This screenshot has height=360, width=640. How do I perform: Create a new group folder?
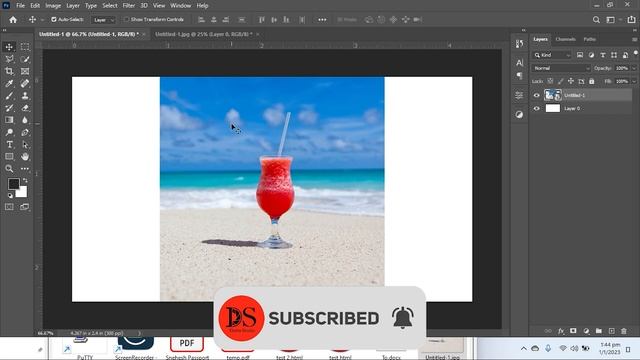[x=599, y=331]
